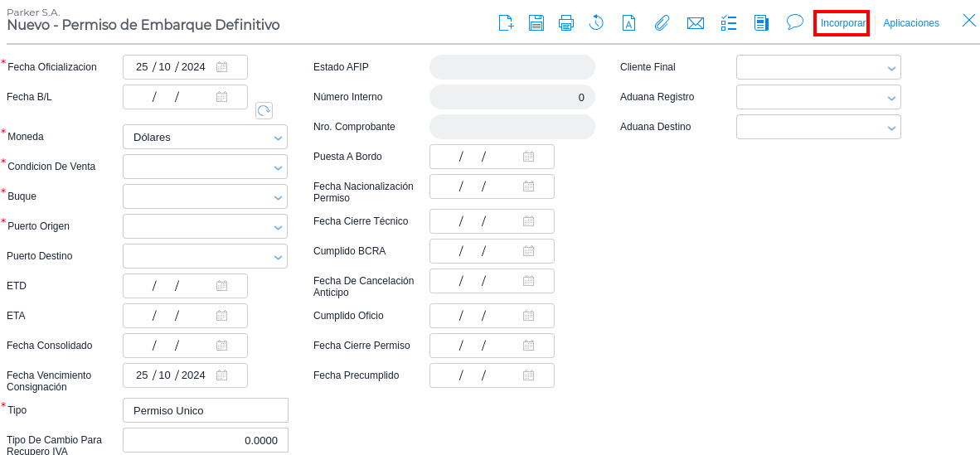Expand the Moneda dropdown
The height and width of the screenshot is (455, 980).
pos(278,138)
